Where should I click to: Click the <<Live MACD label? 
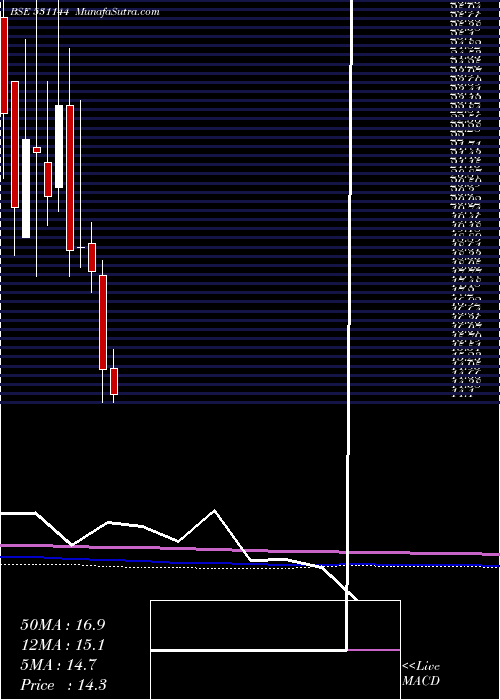click(421, 674)
